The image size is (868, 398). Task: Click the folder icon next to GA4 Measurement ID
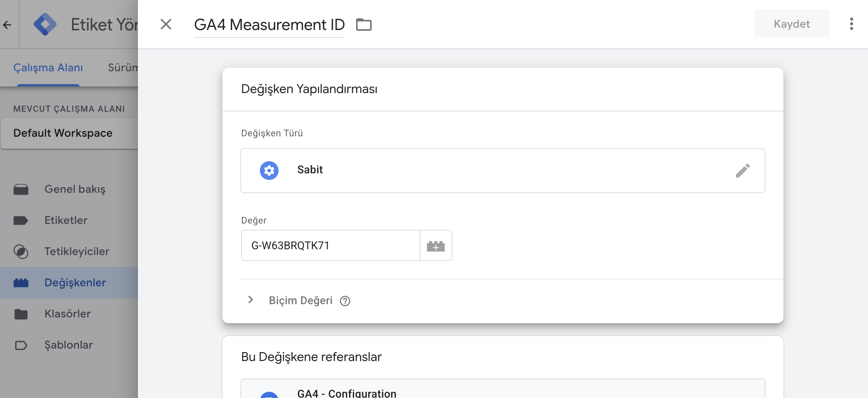tap(364, 24)
